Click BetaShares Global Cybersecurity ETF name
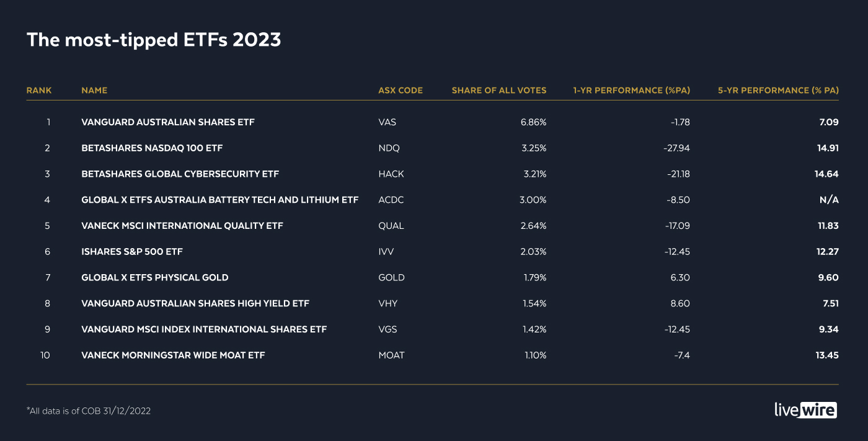This screenshot has height=441, width=868. [180, 174]
